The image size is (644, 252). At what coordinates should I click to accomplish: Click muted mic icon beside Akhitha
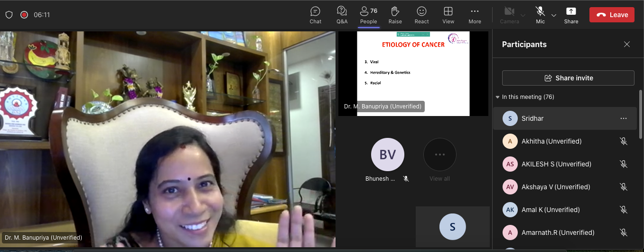[624, 141]
